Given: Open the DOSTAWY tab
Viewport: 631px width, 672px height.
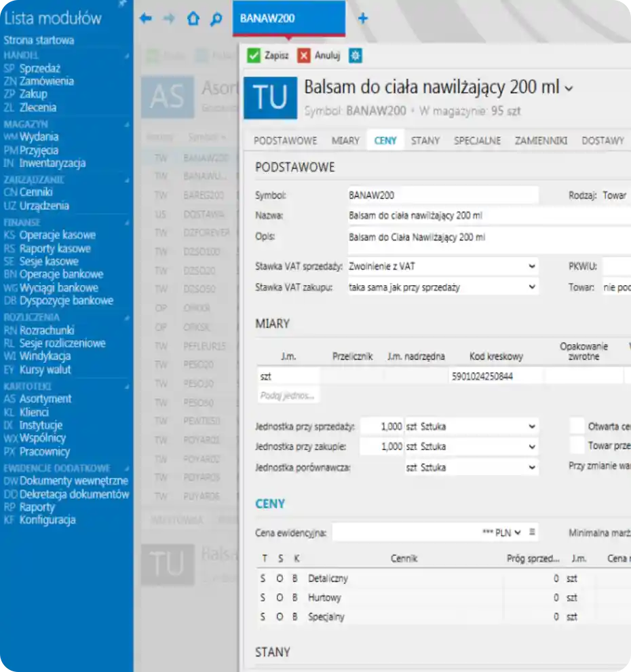Looking at the screenshot, I should (x=603, y=141).
